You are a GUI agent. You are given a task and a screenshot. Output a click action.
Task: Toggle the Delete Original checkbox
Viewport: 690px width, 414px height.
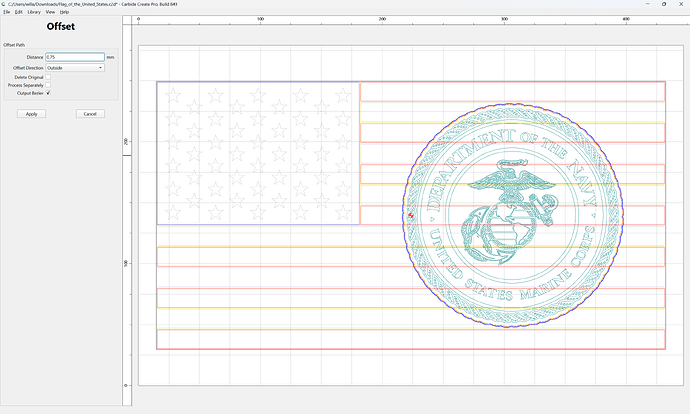point(48,77)
